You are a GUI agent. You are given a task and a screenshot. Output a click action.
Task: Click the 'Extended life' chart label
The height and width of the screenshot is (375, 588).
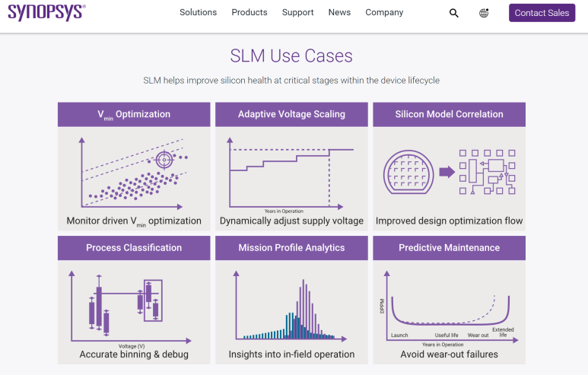click(x=503, y=332)
